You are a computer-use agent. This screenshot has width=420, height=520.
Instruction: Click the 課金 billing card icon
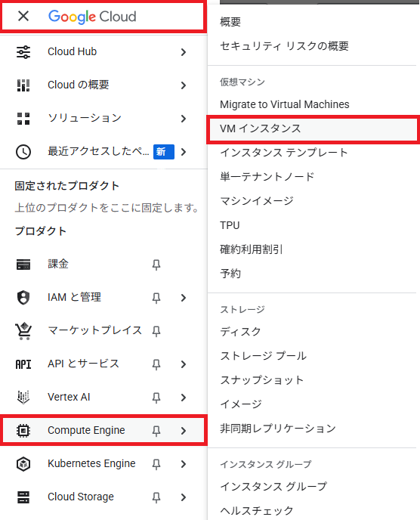coord(23,265)
